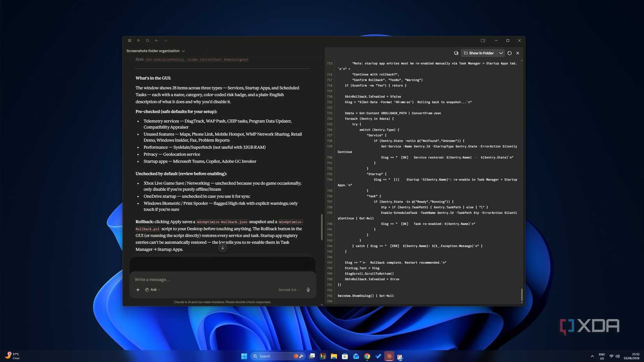Open the Snipping Tool taskbar icon
This screenshot has width=644, height=362.
coord(400,357)
